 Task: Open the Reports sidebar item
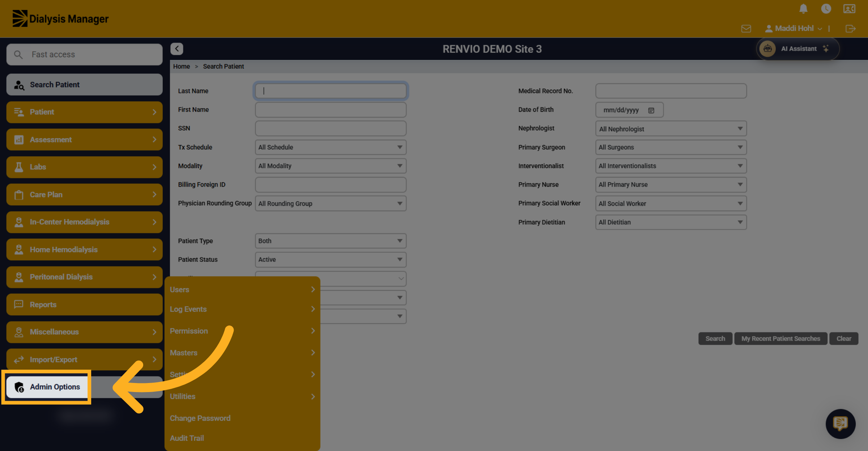click(x=84, y=305)
